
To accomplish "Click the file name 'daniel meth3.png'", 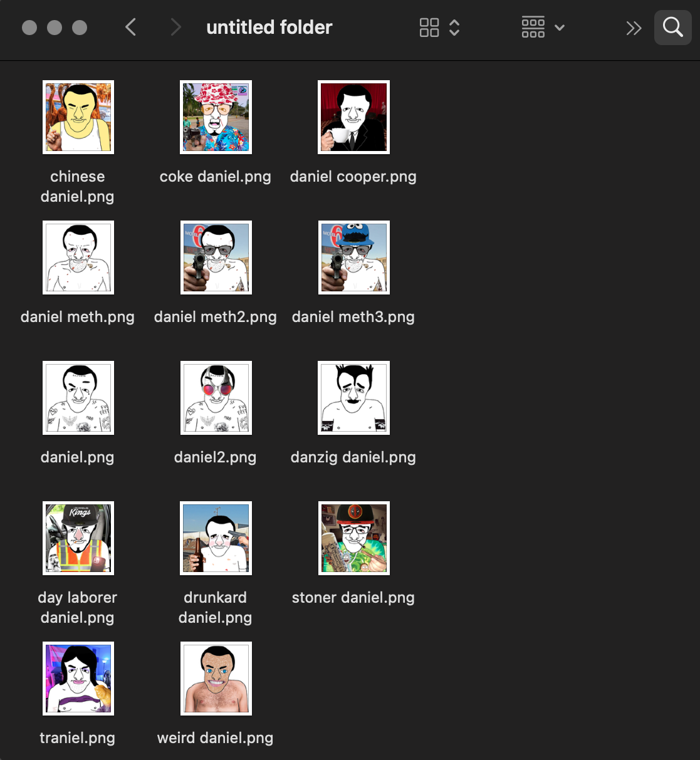I will point(353,317).
